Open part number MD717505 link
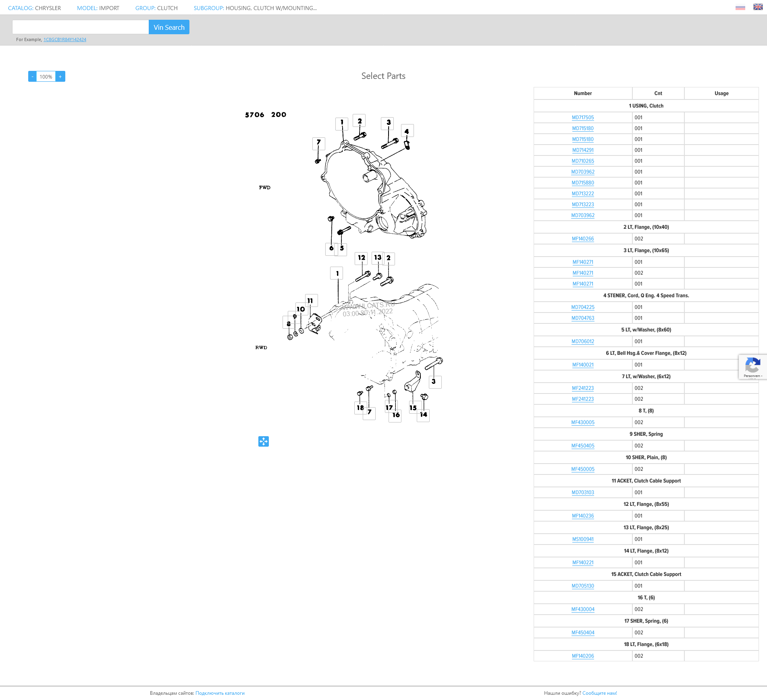Screen dimensions: 767x700 click(x=583, y=118)
